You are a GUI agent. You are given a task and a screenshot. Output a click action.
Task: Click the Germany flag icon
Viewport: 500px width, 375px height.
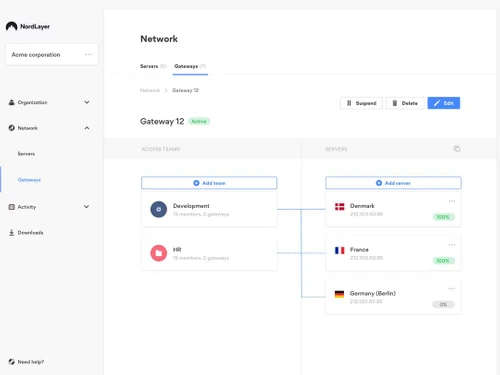click(339, 294)
